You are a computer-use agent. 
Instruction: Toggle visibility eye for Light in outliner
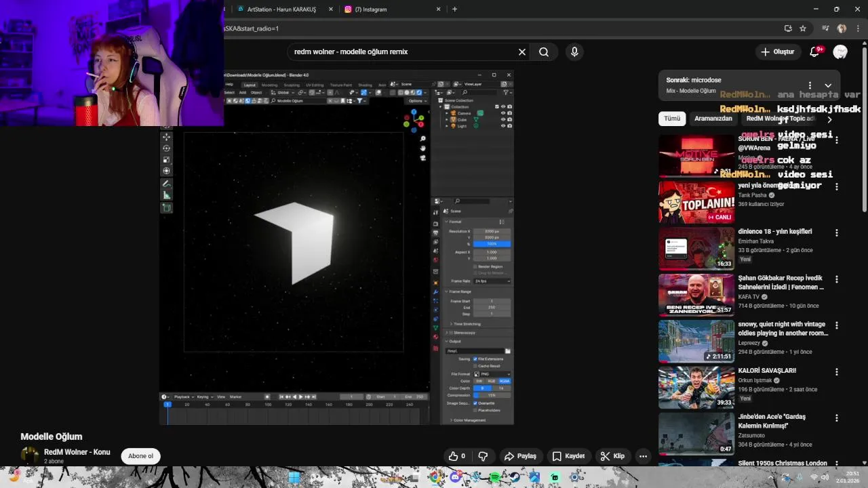click(503, 125)
